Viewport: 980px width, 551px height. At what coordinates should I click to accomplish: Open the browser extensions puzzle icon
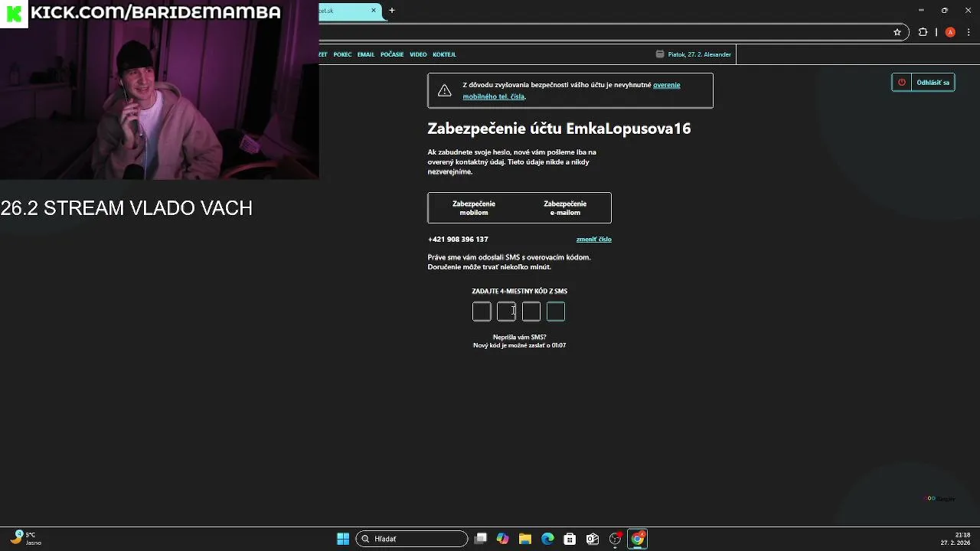(x=923, y=32)
